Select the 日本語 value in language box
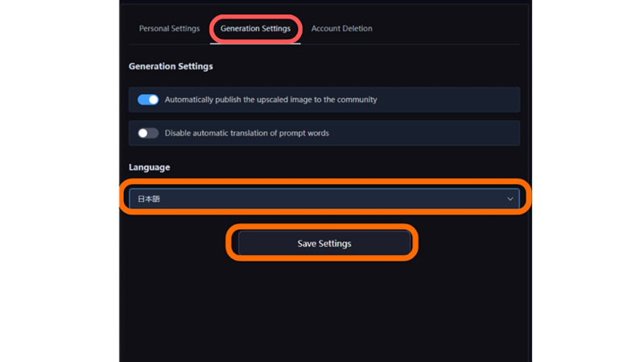The width and height of the screenshot is (644, 362). point(149,199)
